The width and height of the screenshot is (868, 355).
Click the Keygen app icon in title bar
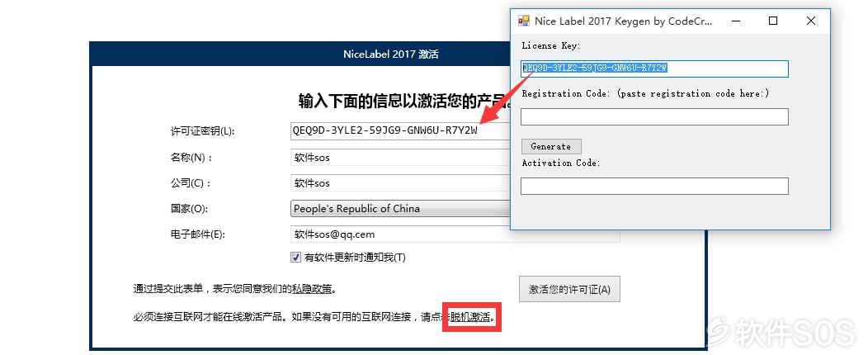(524, 21)
